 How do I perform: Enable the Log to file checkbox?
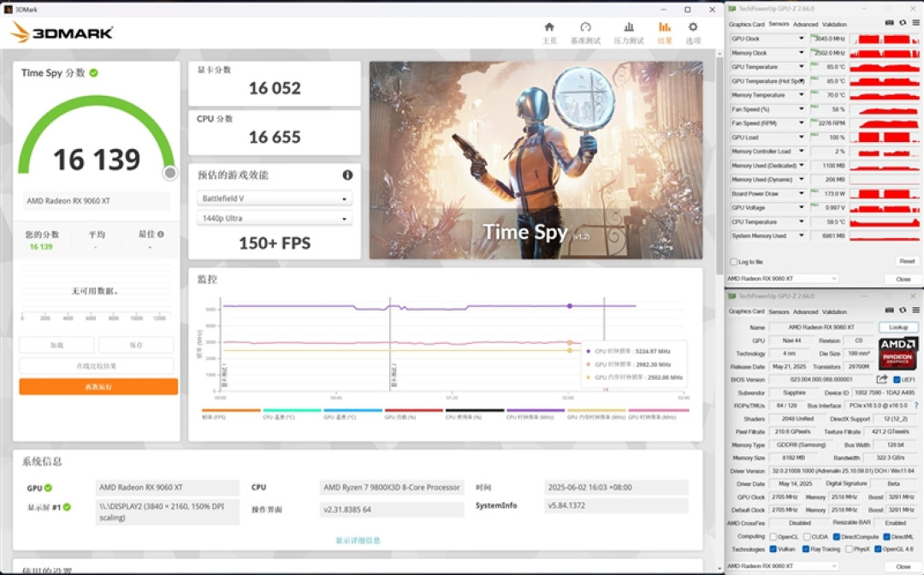click(734, 262)
